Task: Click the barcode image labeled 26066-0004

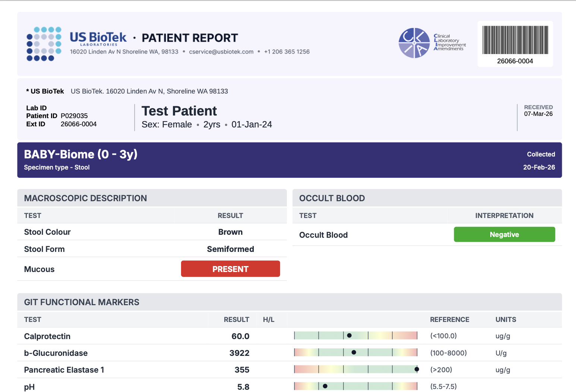Action: pyautogui.click(x=515, y=40)
